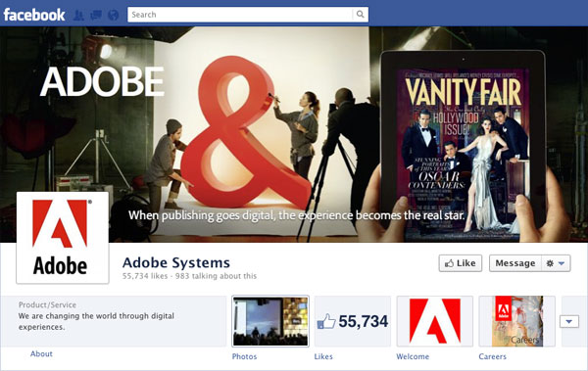Open the Photos app tile
The image size is (588, 371).
pyautogui.click(x=270, y=321)
